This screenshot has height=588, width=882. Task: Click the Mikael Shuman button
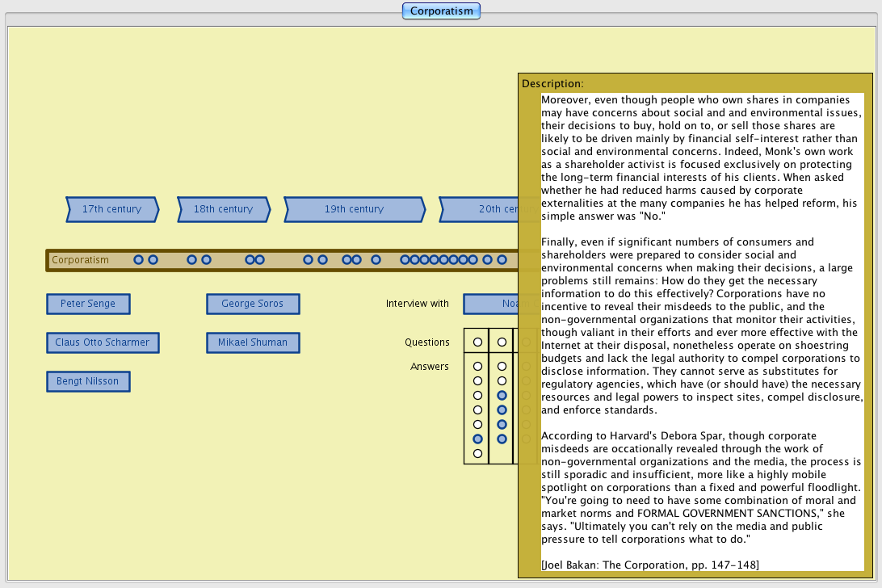pos(253,342)
